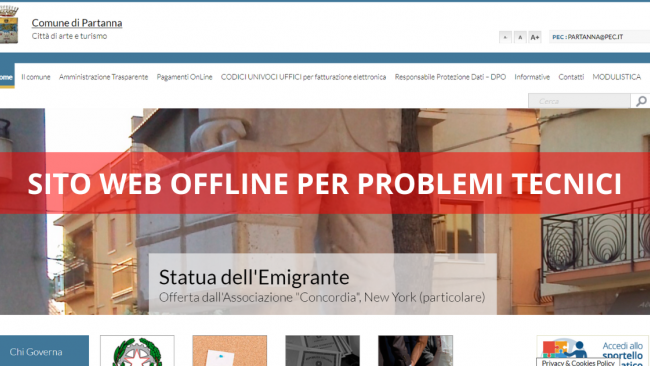Open the Contatti menu item
This screenshot has height=366, width=650.
click(x=571, y=77)
